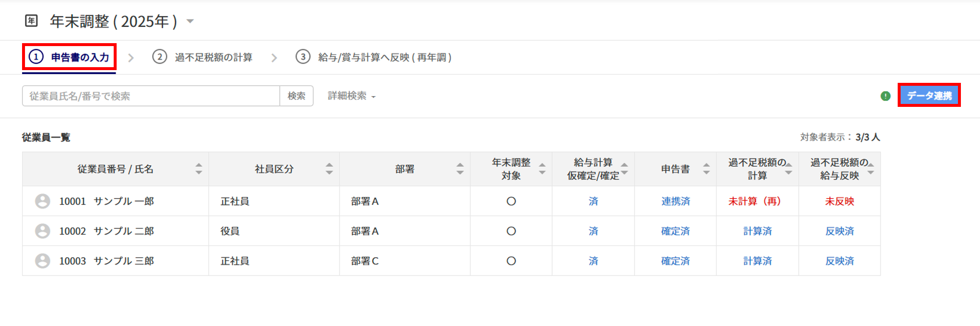Screen dimensions: 980x326
Task: Click the データ連携 button
Action: [929, 95]
